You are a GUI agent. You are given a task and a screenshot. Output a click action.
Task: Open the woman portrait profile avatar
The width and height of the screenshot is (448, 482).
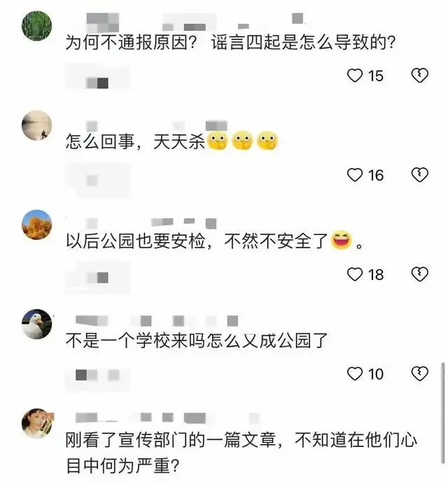[x=37, y=424]
